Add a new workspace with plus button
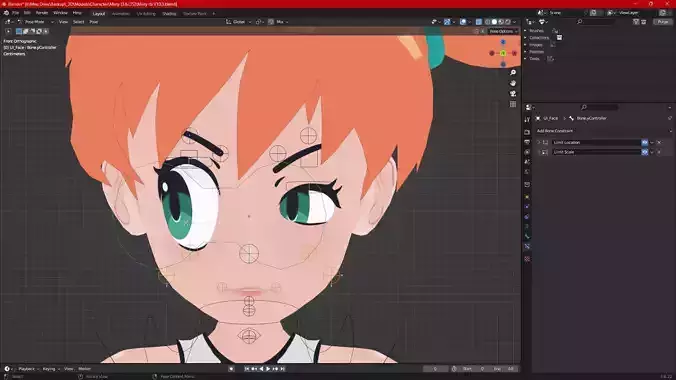Screen dimensions: 676x380 [x=213, y=14]
